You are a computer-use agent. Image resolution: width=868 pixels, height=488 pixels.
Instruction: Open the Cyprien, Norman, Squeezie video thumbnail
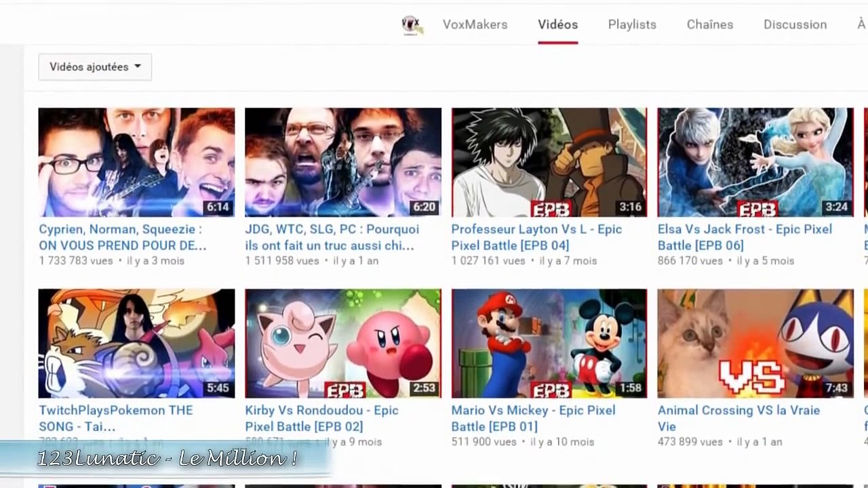(136, 163)
